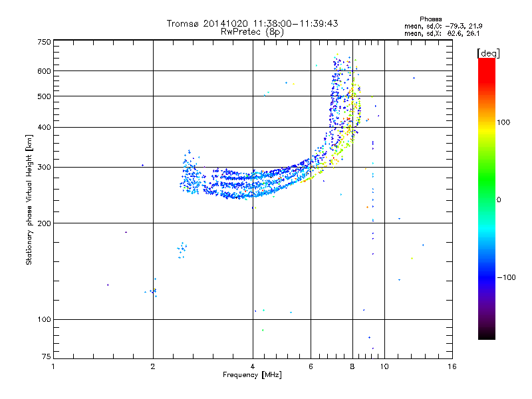Click the 'Frequency [MHz]' axis title

[252, 375]
